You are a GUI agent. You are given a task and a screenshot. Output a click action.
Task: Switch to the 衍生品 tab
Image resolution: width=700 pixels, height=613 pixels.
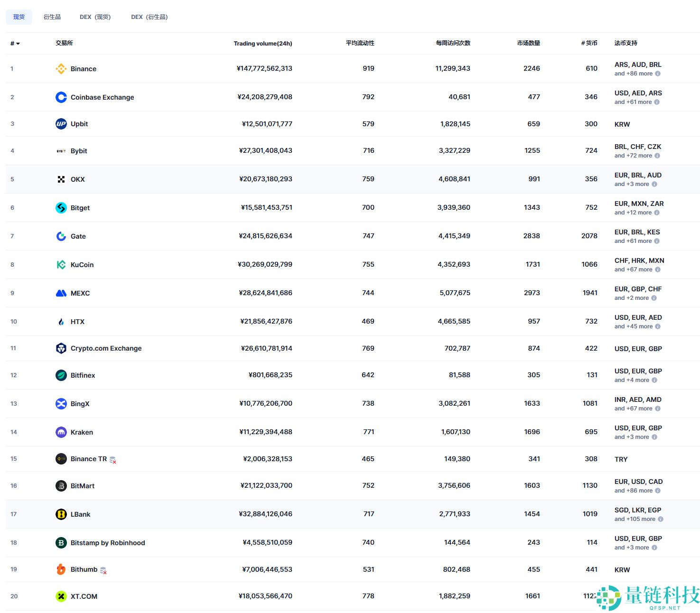click(x=52, y=17)
